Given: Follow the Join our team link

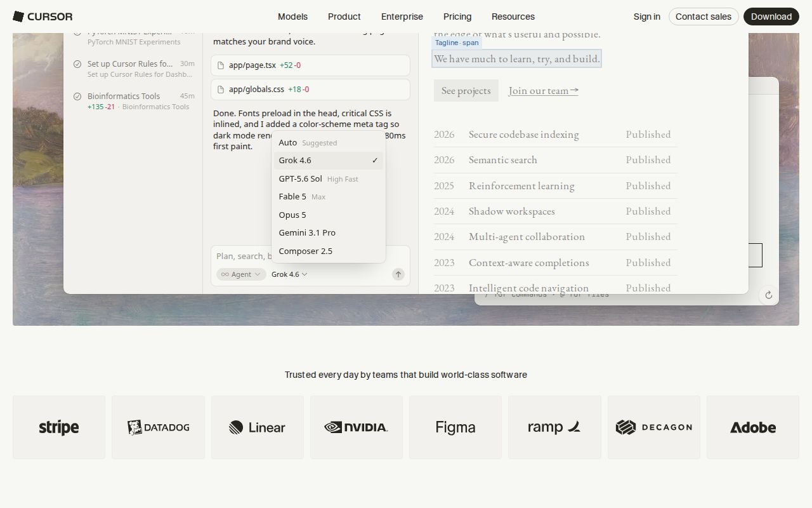Looking at the screenshot, I should coord(544,91).
